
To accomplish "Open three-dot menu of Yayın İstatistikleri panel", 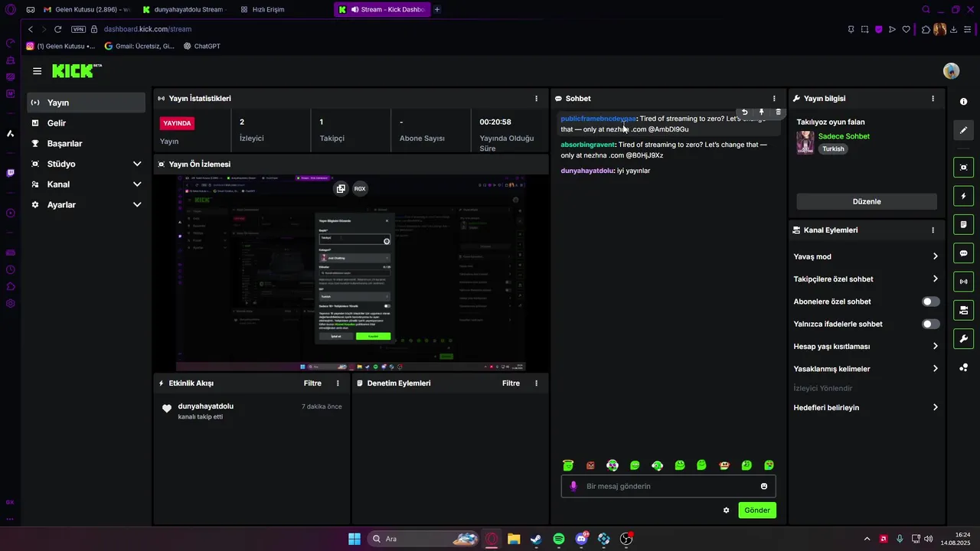I will [536, 99].
